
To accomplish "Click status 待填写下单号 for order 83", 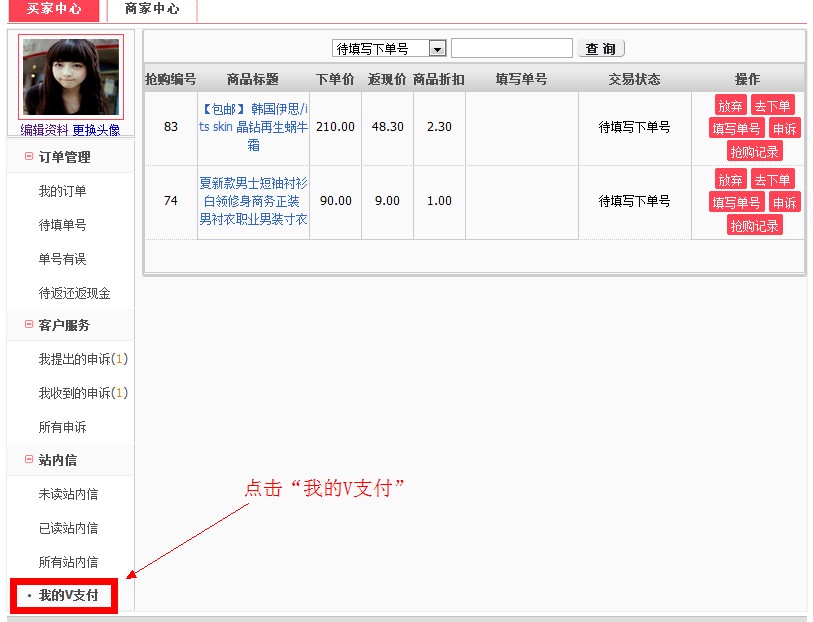I will coord(635,127).
